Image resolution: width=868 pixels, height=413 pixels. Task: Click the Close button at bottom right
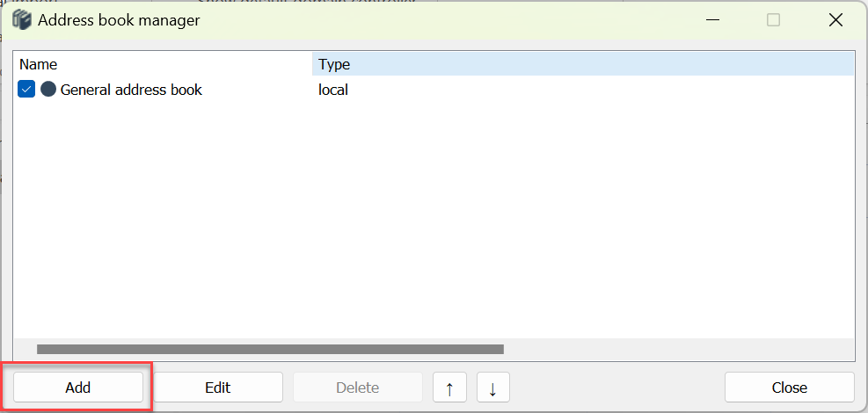(x=789, y=388)
